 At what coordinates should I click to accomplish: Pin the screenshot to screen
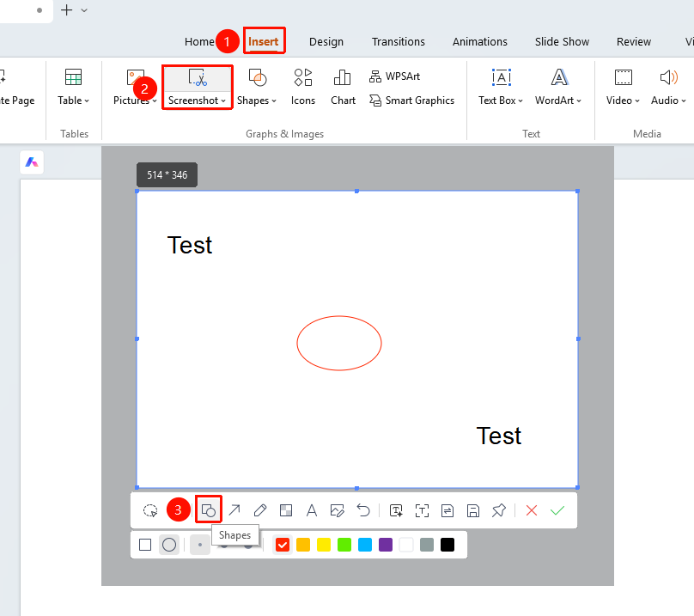point(499,510)
